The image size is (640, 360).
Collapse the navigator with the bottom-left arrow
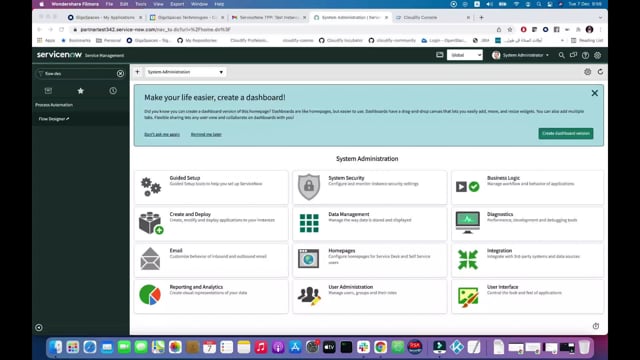pos(39,327)
